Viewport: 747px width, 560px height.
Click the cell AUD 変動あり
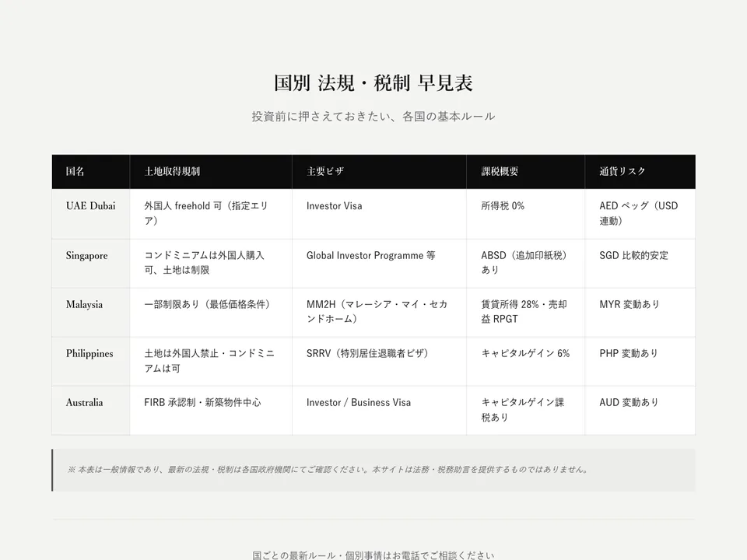640,411
